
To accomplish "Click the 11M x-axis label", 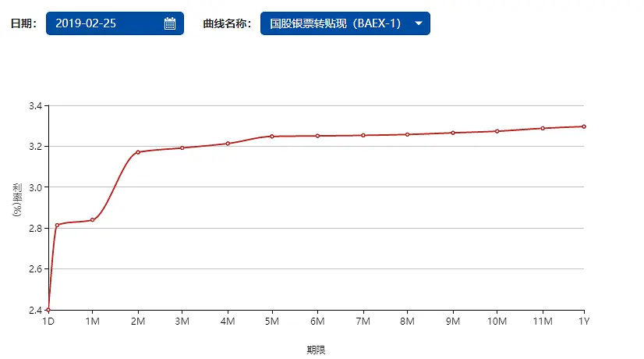I will pos(543,322).
